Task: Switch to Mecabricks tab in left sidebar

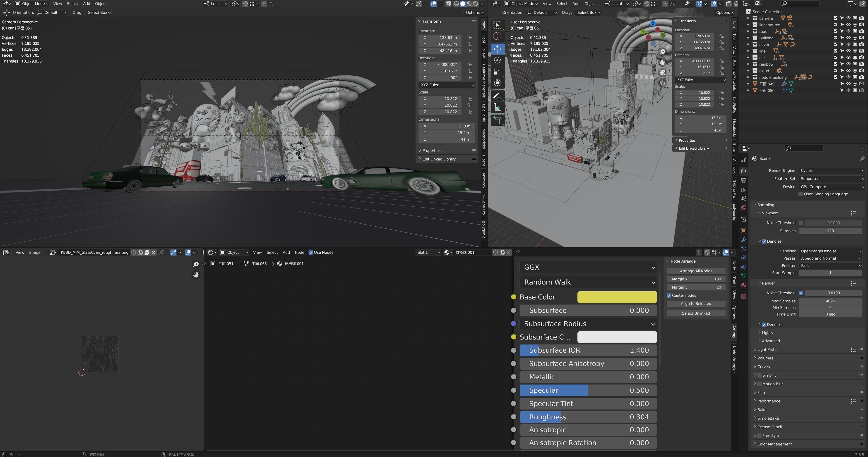Action: point(483,139)
